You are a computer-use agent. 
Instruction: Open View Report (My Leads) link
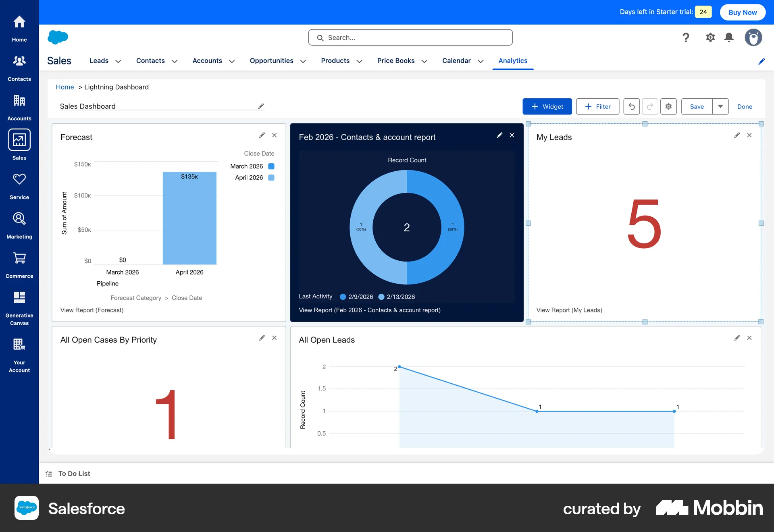(x=569, y=310)
